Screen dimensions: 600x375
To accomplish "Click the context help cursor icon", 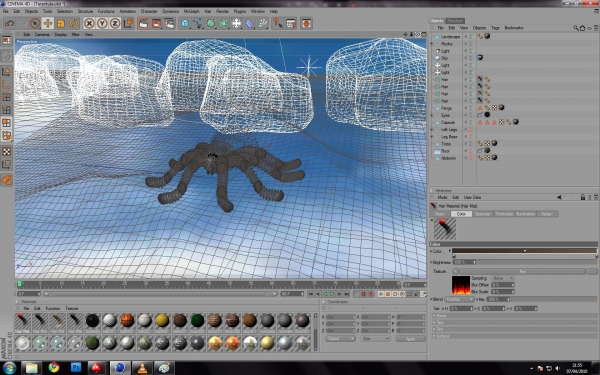I will click(278, 23).
